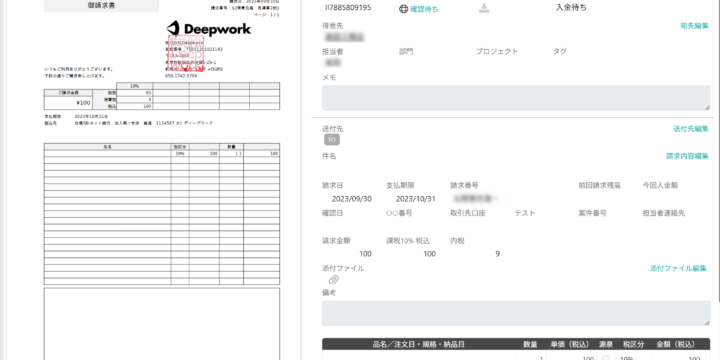Click the Deepwork logo on the invoice preview
Viewport: 720px width, 360px height.
pos(209,29)
